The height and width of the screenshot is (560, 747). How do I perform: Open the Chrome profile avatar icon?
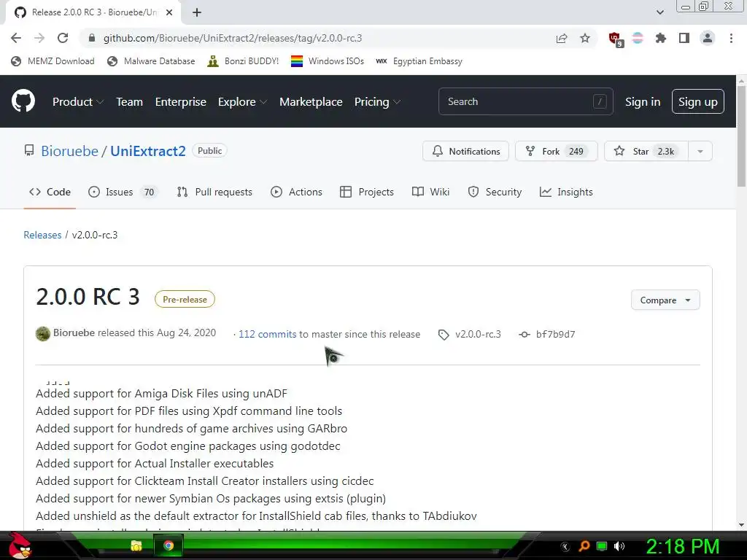pyautogui.click(x=708, y=38)
